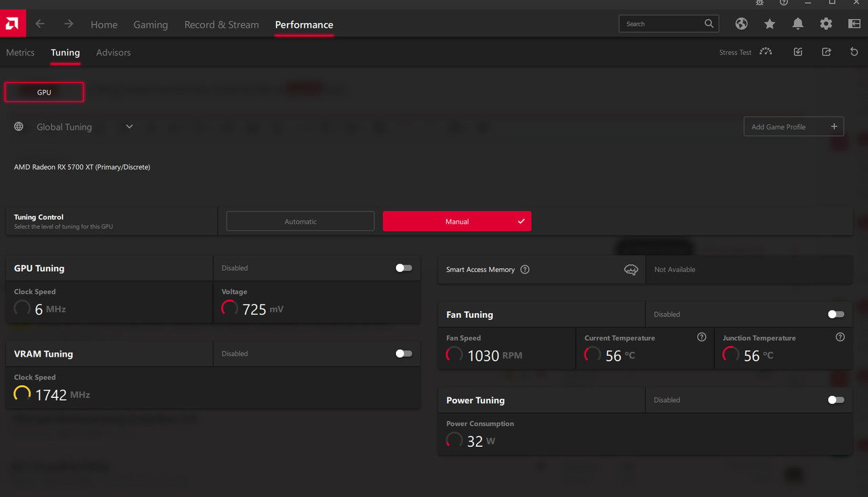Click the bug report icon
This screenshot has width=868, height=497.
point(760,3)
